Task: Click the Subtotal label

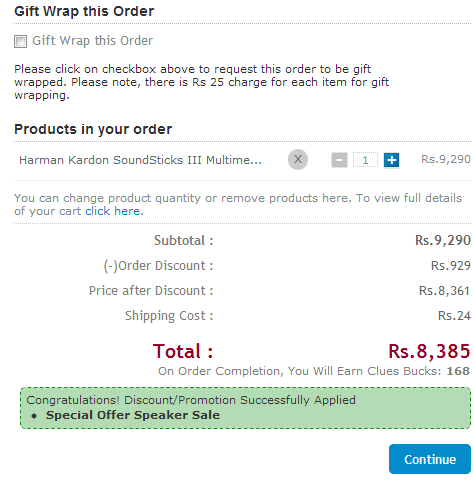Action: 183,240
